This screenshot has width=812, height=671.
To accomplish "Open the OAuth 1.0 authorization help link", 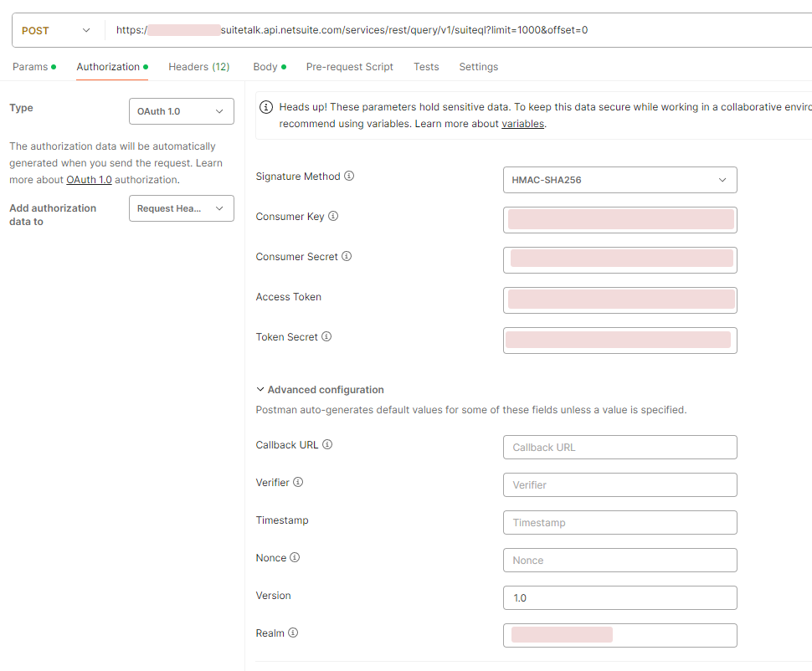I will (x=89, y=180).
